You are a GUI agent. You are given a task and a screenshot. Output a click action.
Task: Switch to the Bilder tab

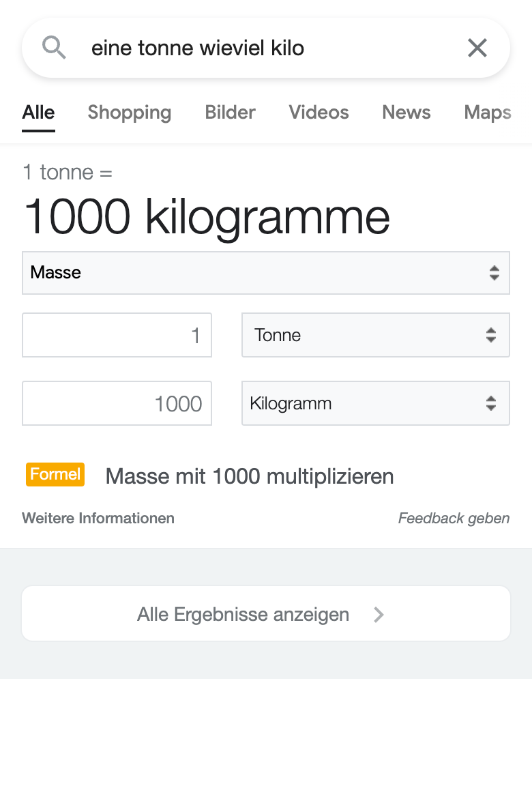[231, 113]
